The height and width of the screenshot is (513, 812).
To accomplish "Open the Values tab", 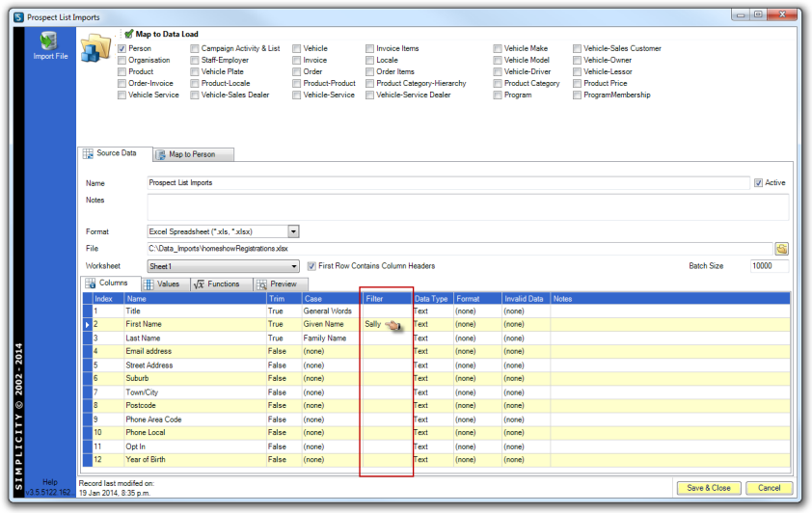I will click(166, 284).
